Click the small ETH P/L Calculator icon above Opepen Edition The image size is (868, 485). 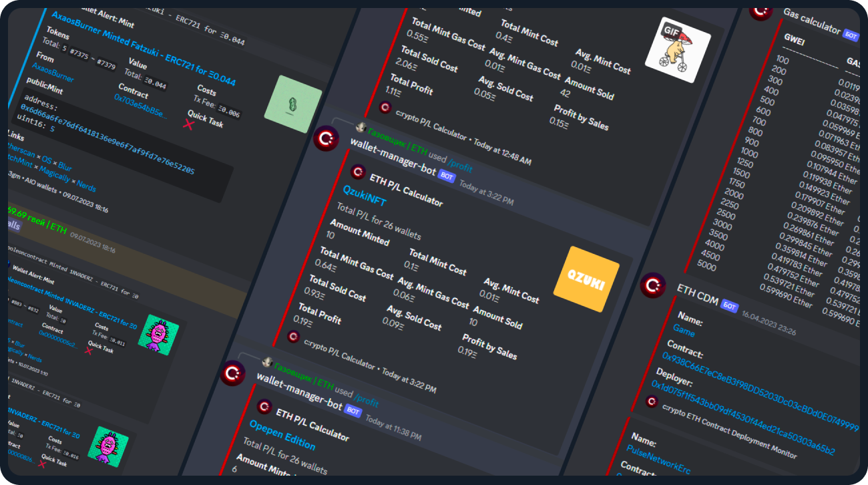[264, 406]
